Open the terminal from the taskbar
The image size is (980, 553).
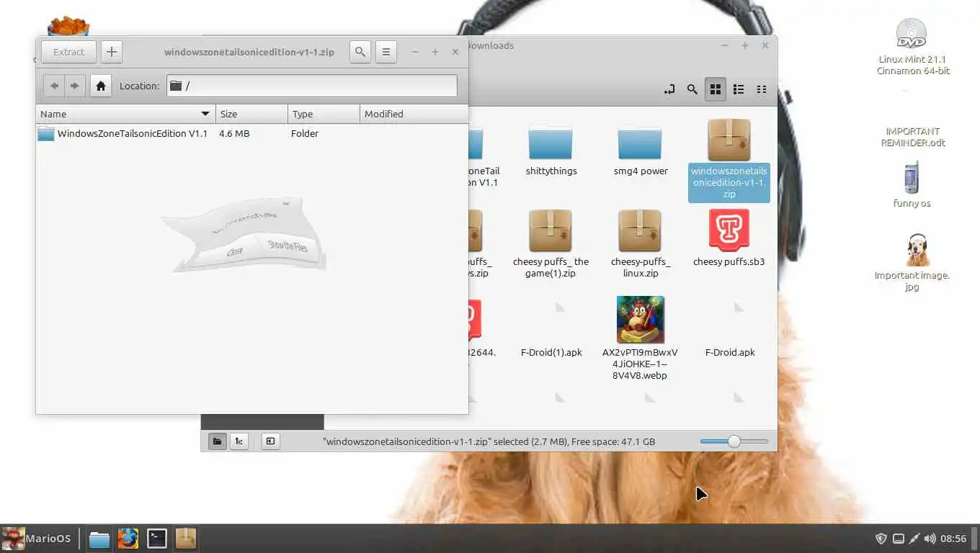(x=157, y=539)
